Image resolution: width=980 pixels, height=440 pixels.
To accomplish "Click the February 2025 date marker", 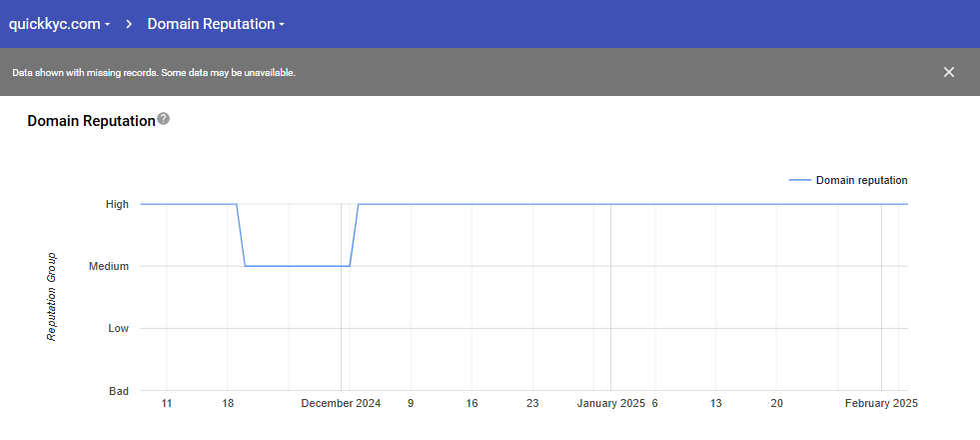I will tap(880, 403).
